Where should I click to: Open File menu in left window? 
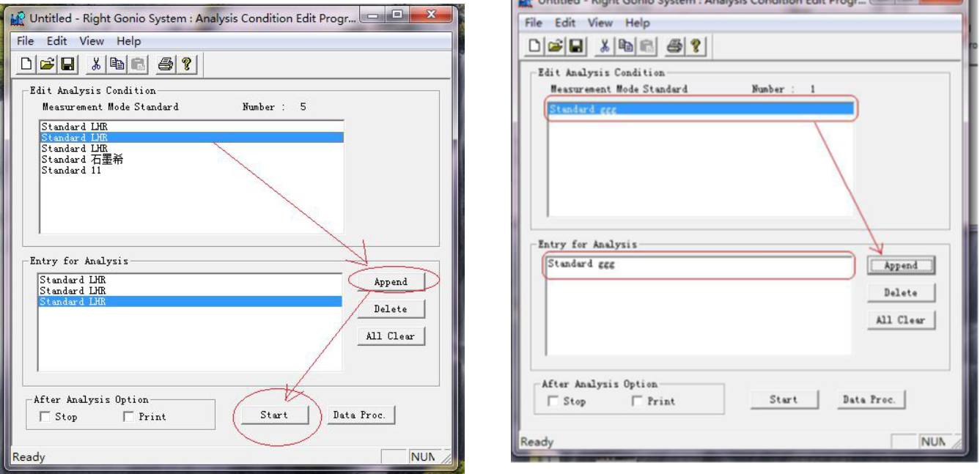click(x=26, y=41)
